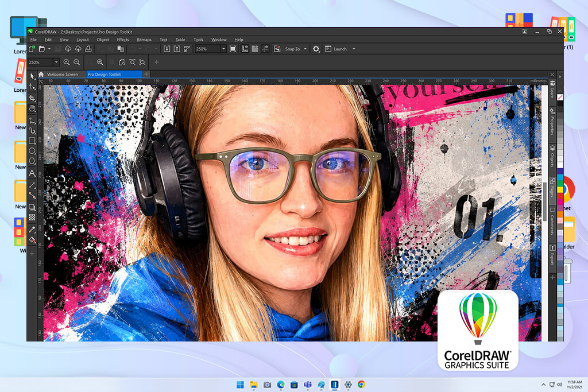Switch to the Welcome Screen tab

pyautogui.click(x=62, y=74)
